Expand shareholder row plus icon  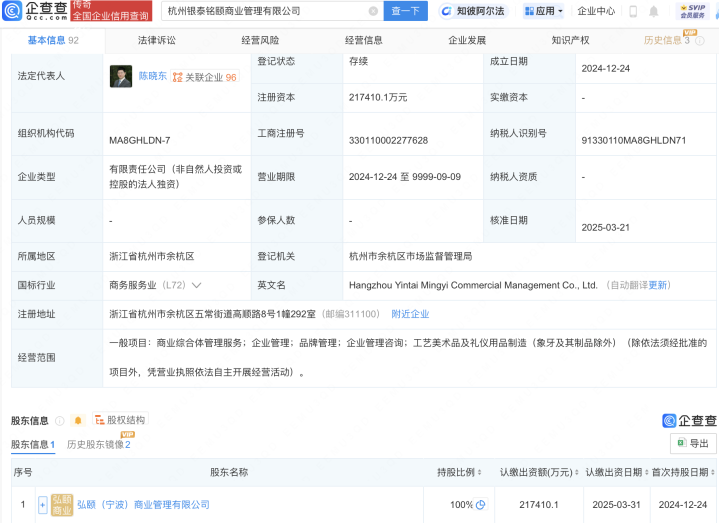[43, 505]
